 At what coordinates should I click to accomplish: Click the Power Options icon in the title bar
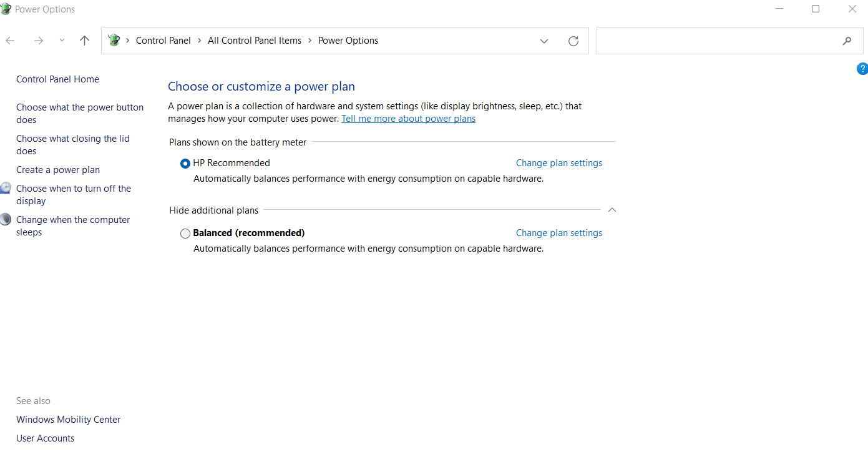7,9
